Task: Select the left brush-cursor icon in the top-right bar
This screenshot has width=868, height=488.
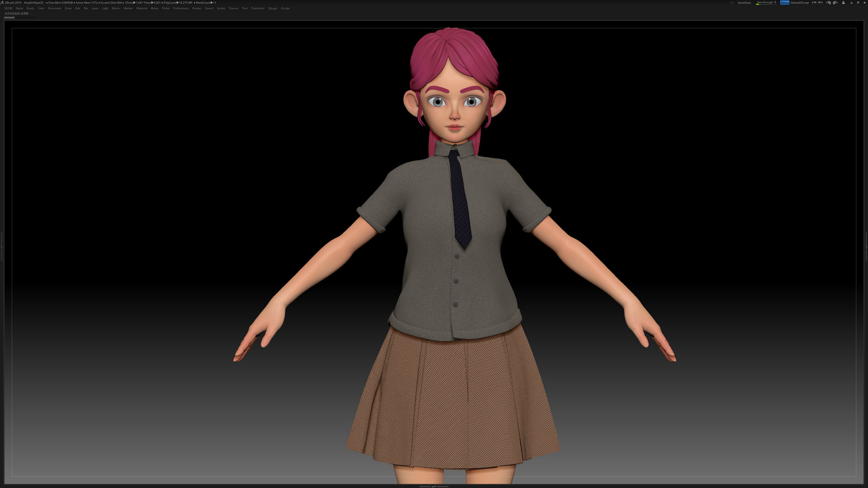Action: (x=829, y=3)
